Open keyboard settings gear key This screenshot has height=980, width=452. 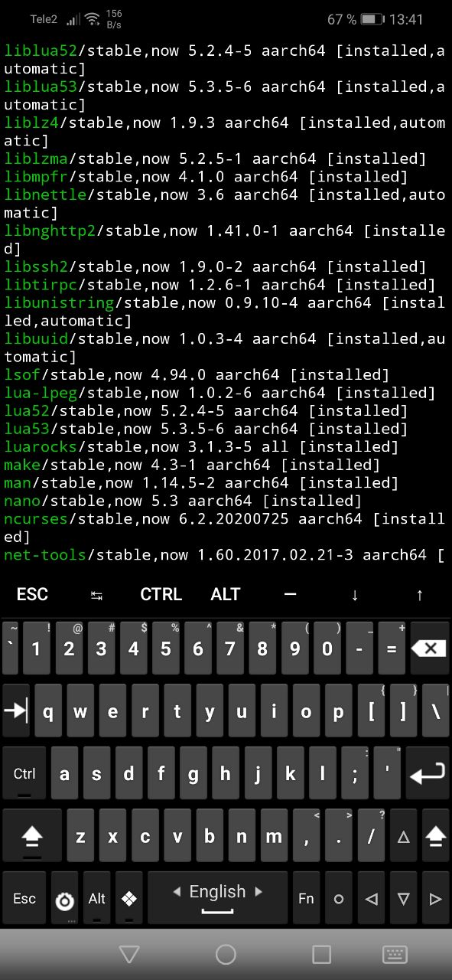[x=65, y=899]
